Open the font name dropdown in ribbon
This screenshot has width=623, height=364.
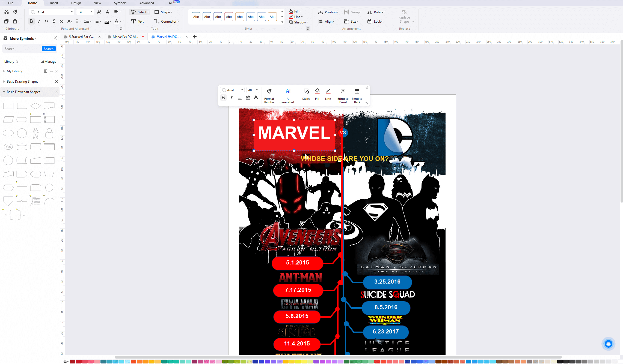point(72,12)
